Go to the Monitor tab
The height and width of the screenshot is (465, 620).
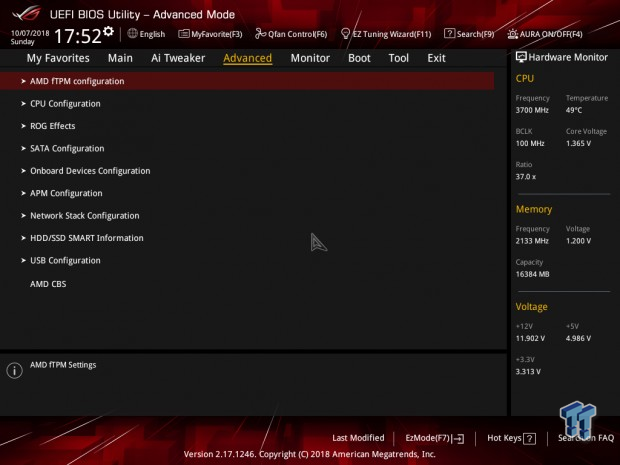tap(310, 58)
